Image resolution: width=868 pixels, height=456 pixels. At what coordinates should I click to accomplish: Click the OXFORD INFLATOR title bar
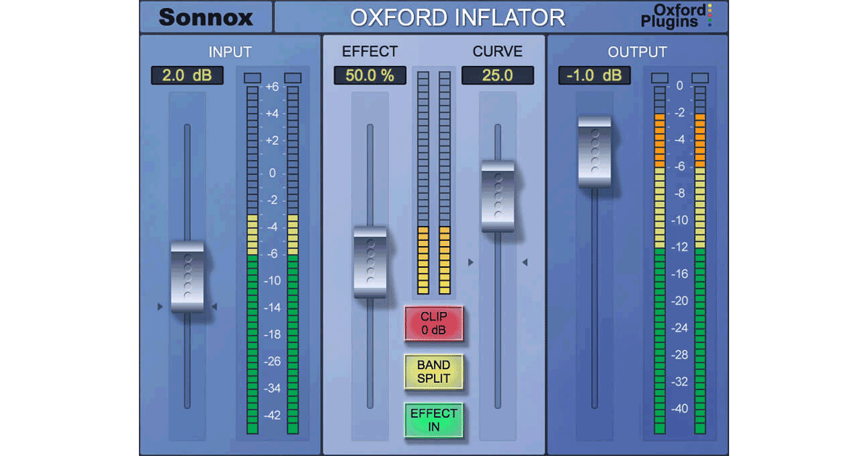coord(458,17)
